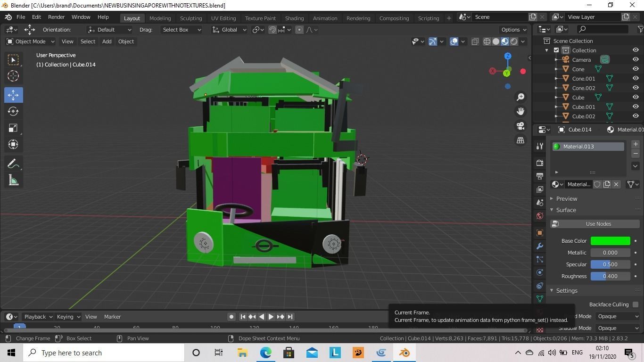Open the Particles properties tab
Screen dimensions: 644x362
[540, 259]
